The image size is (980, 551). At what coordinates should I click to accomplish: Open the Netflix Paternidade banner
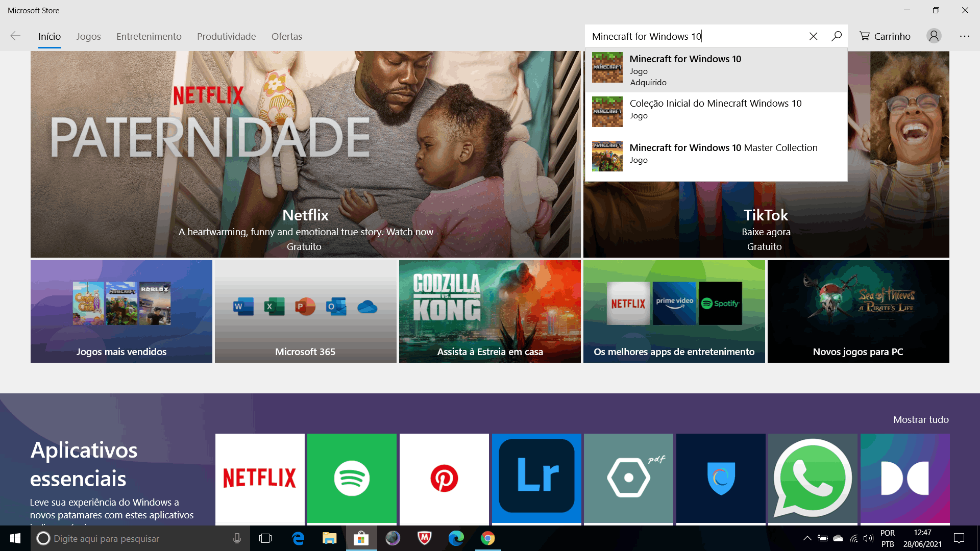pos(306,154)
